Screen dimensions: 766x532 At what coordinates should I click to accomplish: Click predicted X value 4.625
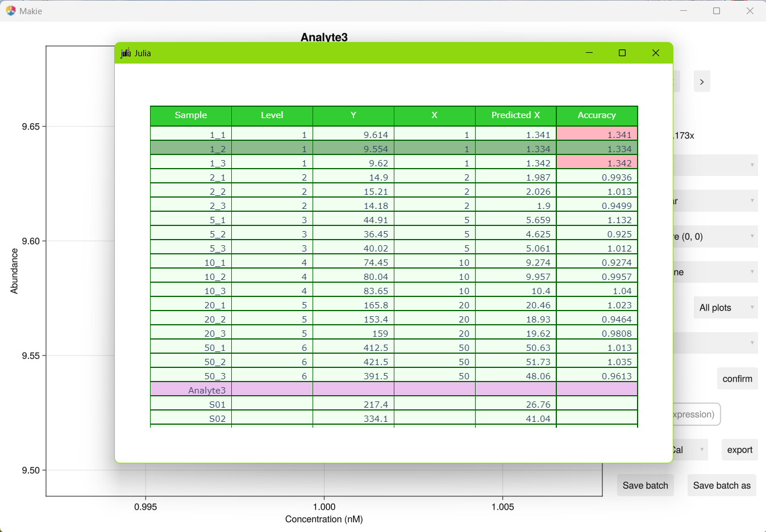point(516,234)
